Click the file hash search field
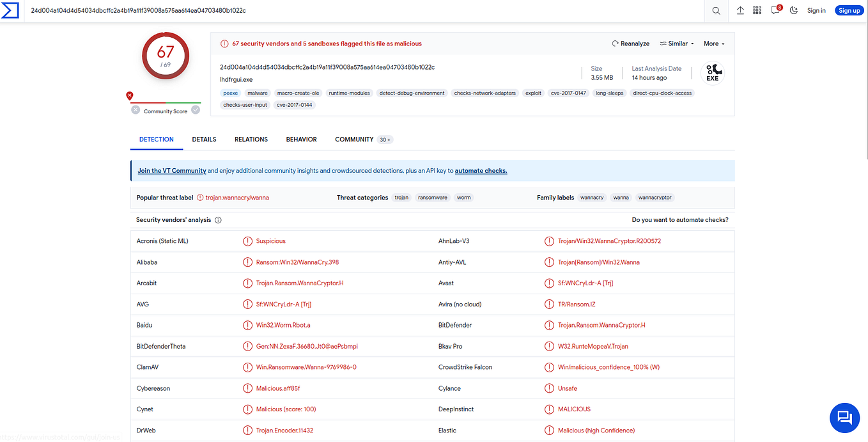 point(256,10)
